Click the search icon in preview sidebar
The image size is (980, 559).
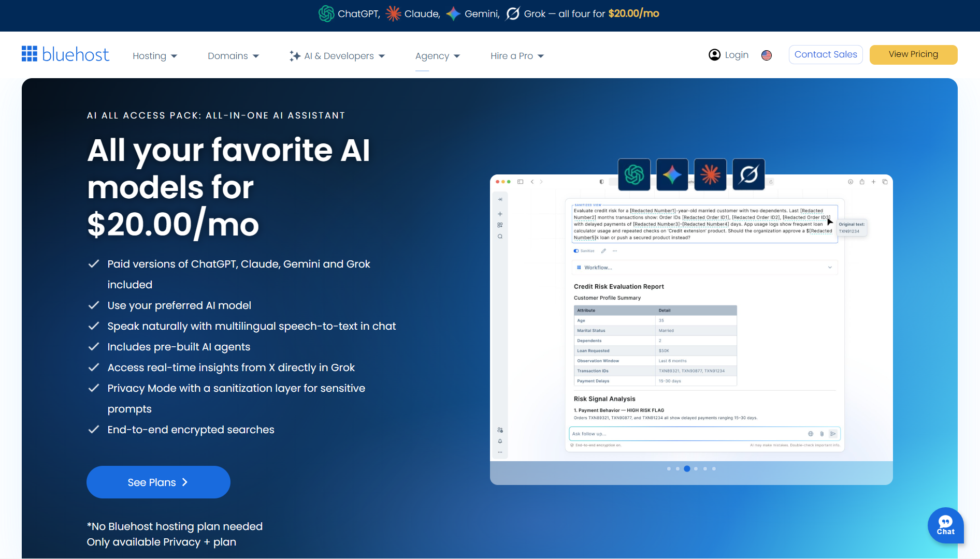[500, 237]
